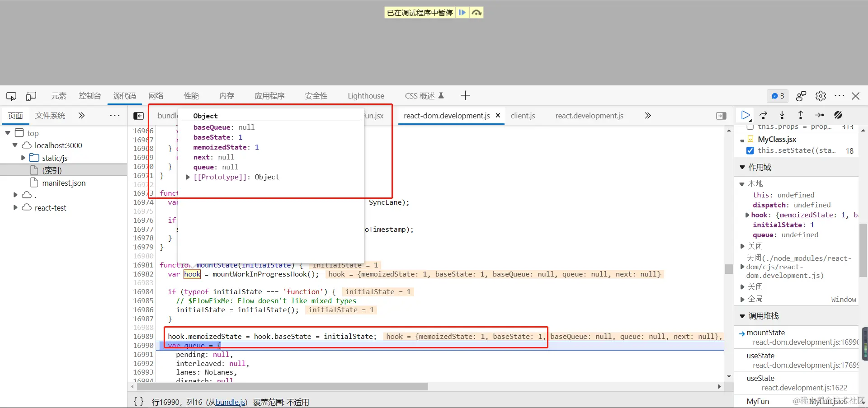Image resolution: width=868 pixels, height=408 pixels.
Task: Expand the 全局 scope
Action: click(742, 299)
